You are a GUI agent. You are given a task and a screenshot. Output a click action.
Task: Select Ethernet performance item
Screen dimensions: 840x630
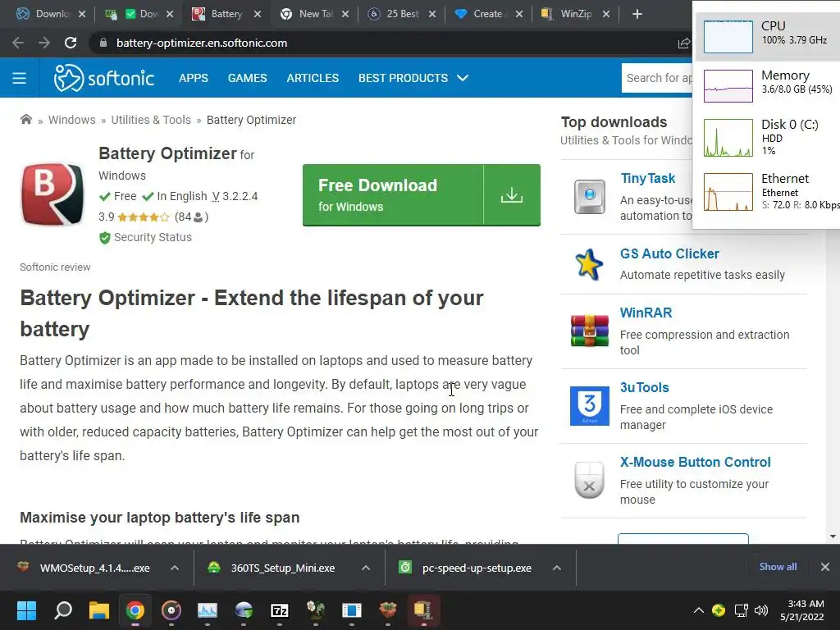[x=768, y=191]
